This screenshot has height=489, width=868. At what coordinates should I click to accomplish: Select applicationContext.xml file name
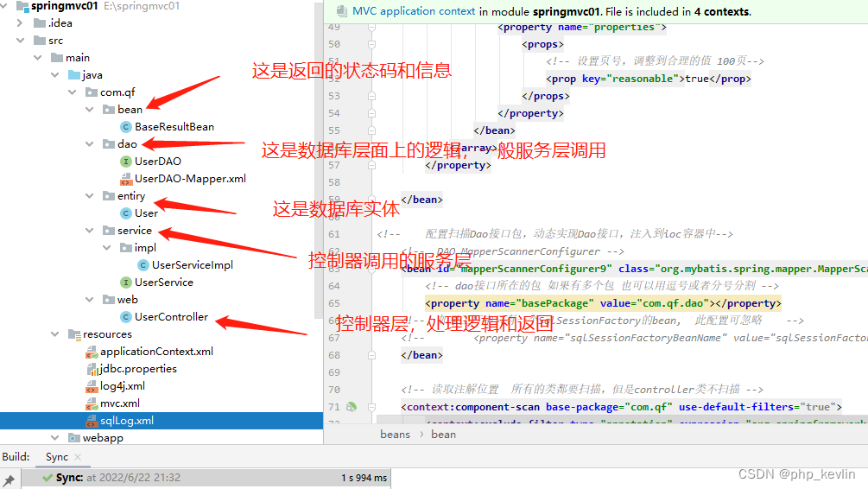tap(156, 351)
